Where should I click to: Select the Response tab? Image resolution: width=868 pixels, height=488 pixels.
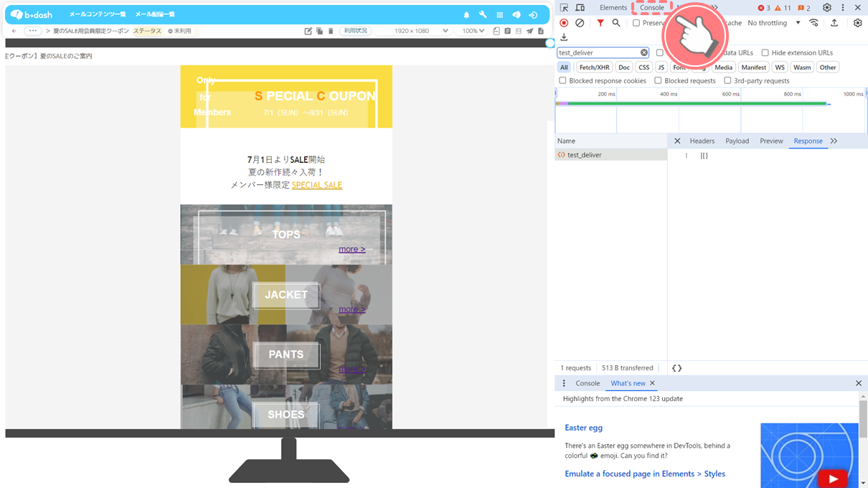[808, 141]
